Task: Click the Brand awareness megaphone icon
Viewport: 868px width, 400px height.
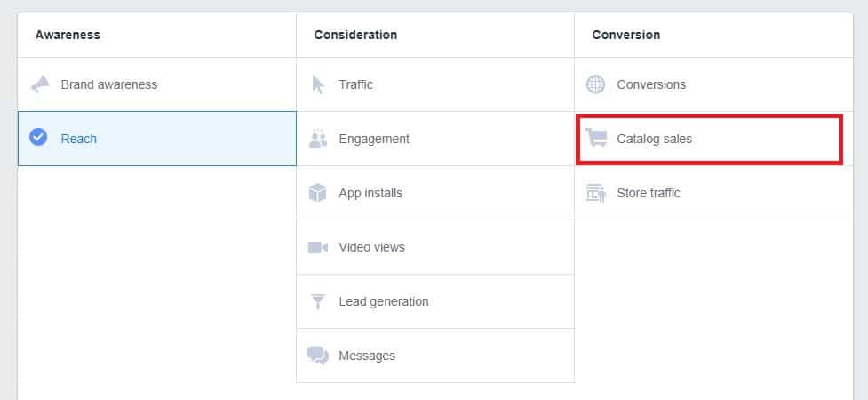Action: (x=38, y=85)
